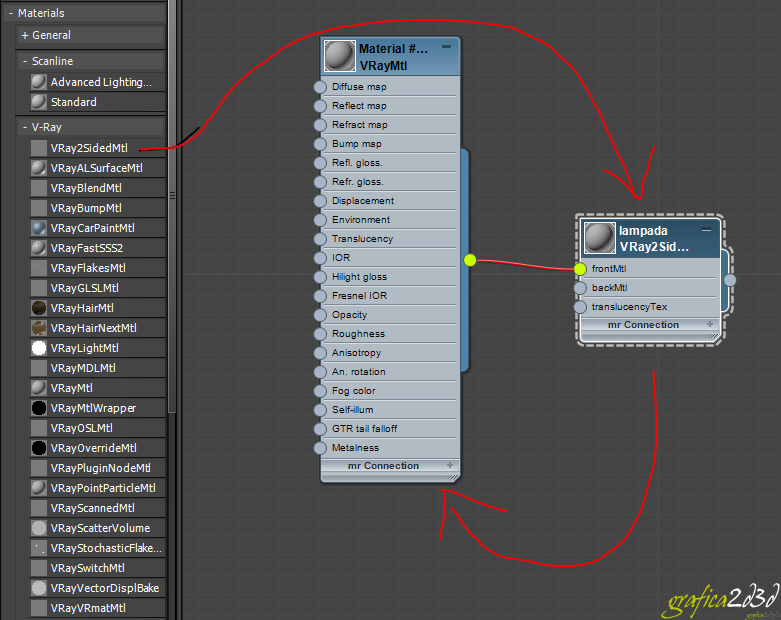Click the lampada node output socket
This screenshot has width=781, height=620.
coord(730,280)
